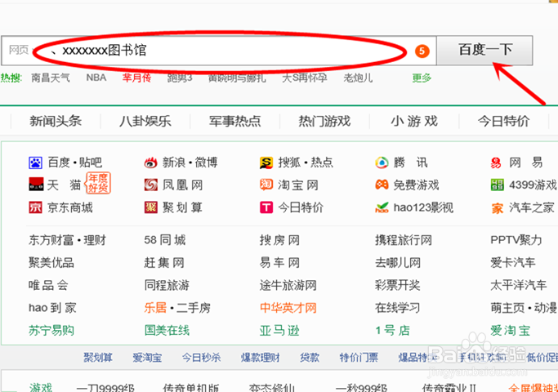Click the JD.com red icon
558x392 pixels.
click(x=36, y=207)
